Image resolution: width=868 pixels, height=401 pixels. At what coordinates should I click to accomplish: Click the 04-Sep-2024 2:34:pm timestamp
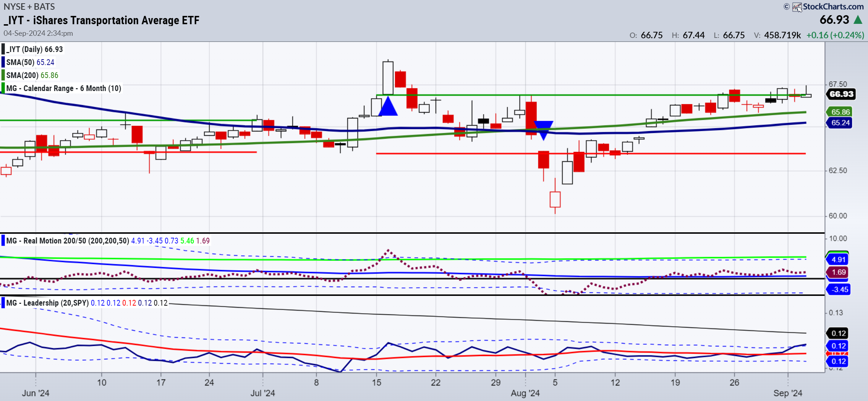[38, 33]
